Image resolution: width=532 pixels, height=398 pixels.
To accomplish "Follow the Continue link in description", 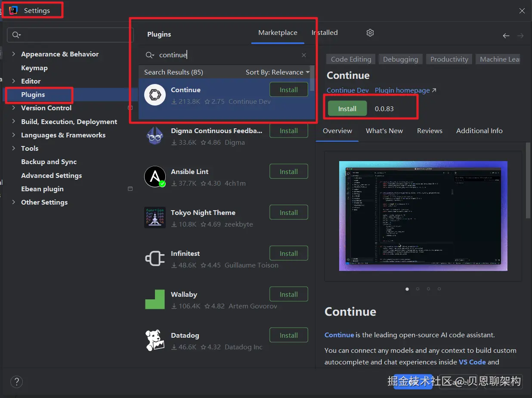I will (x=339, y=335).
